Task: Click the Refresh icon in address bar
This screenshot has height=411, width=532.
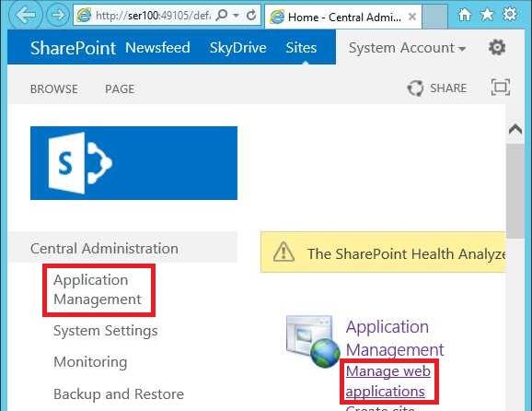Action: click(x=251, y=15)
